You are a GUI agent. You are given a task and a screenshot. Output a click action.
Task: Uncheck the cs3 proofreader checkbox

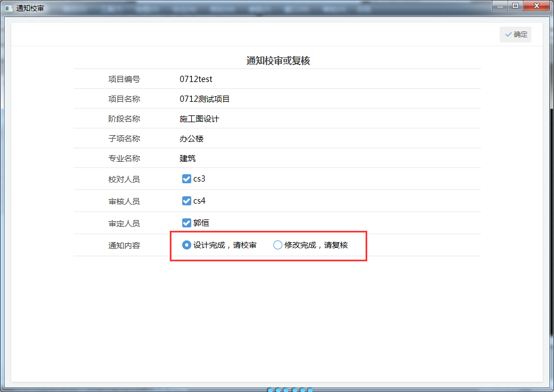tap(186, 179)
